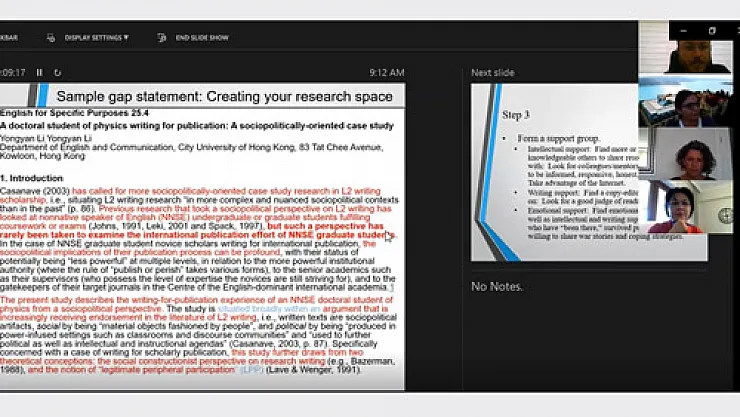Open Display Settings dropdown
The height and width of the screenshot is (417, 740).
96,37
